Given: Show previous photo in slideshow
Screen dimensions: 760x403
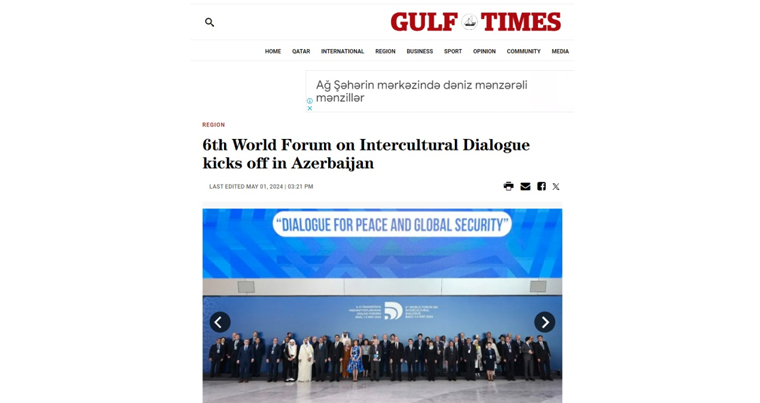Looking at the screenshot, I should [x=220, y=322].
